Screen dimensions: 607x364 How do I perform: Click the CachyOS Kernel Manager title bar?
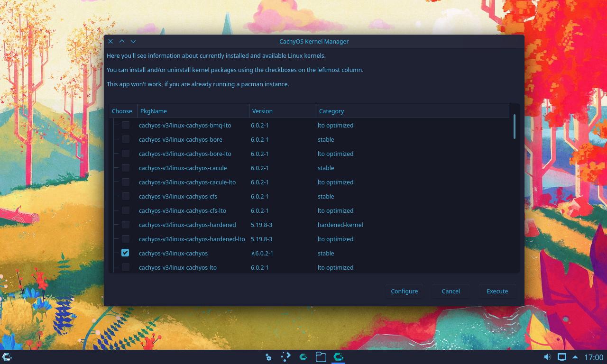click(x=314, y=41)
